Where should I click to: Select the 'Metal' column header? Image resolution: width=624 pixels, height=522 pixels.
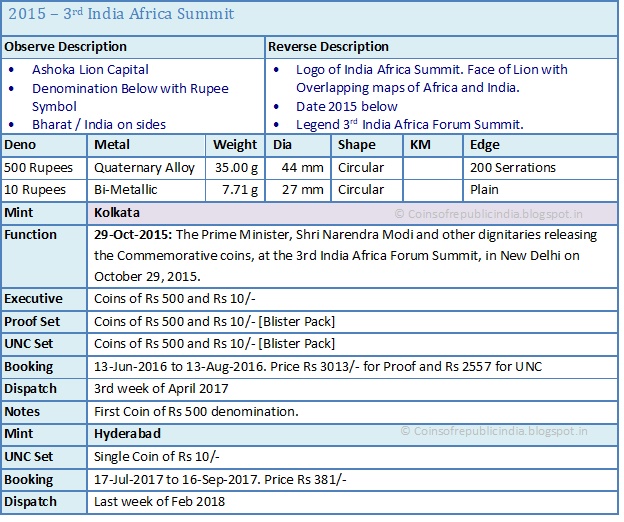click(146, 145)
